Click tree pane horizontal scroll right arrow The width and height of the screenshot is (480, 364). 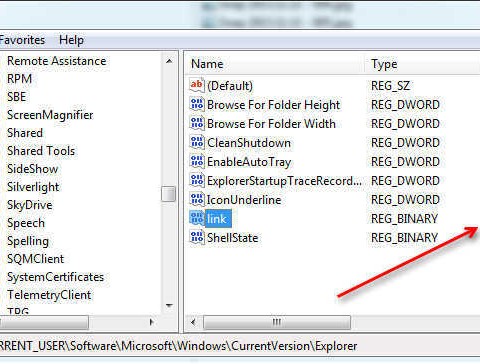click(x=151, y=322)
